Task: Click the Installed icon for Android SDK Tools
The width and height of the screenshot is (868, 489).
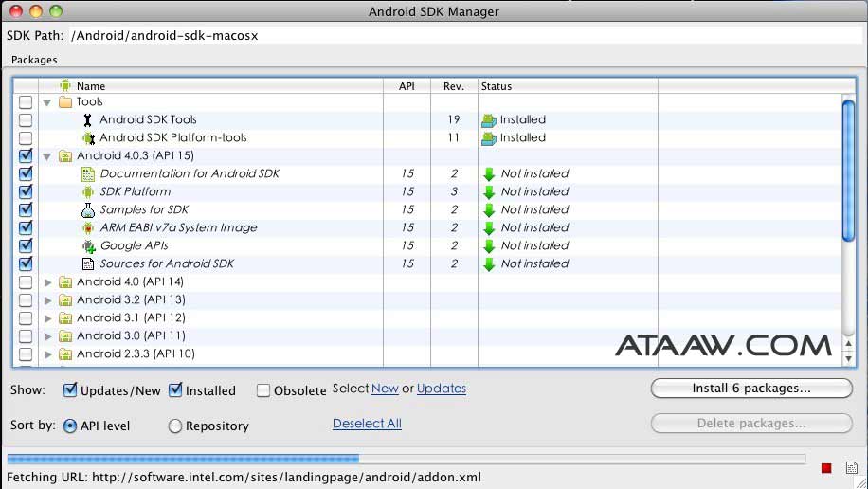Action: pyautogui.click(x=489, y=120)
